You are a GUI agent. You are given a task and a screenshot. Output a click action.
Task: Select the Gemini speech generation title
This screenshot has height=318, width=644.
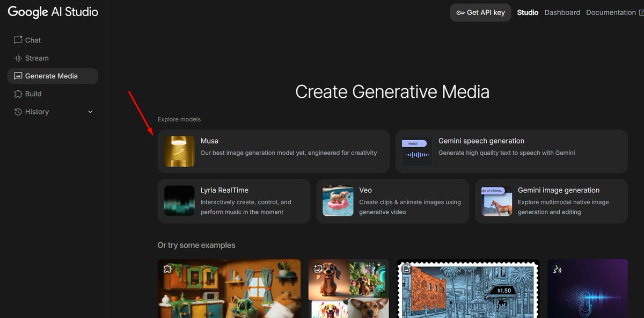pos(481,141)
